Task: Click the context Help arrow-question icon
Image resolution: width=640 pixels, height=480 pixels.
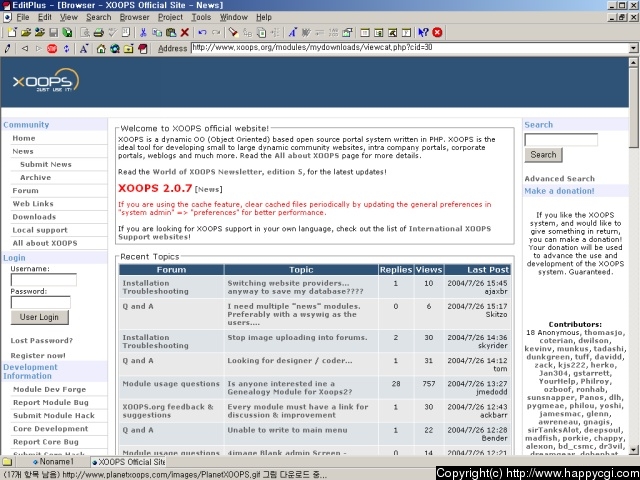Action: pos(423,32)
